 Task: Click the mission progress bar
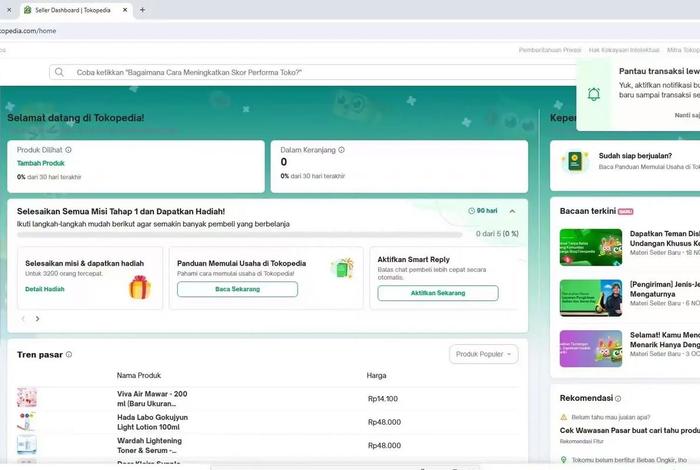(x=240, y=234)
